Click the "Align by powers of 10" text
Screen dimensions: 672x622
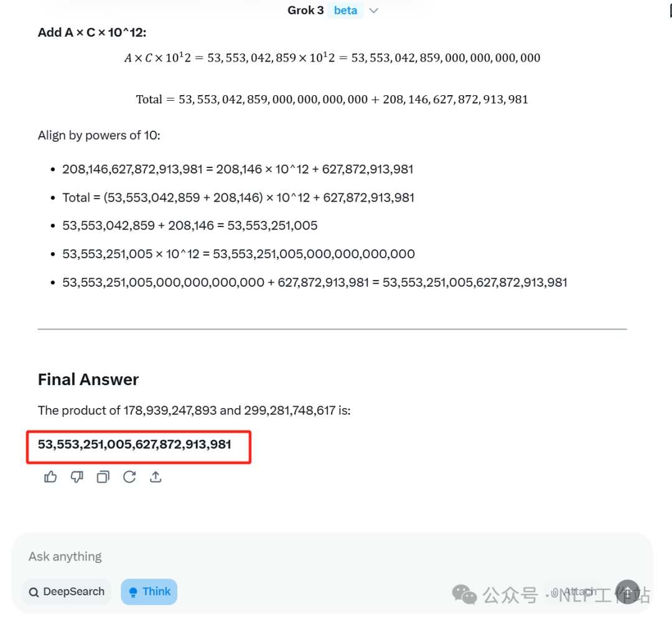99,135
